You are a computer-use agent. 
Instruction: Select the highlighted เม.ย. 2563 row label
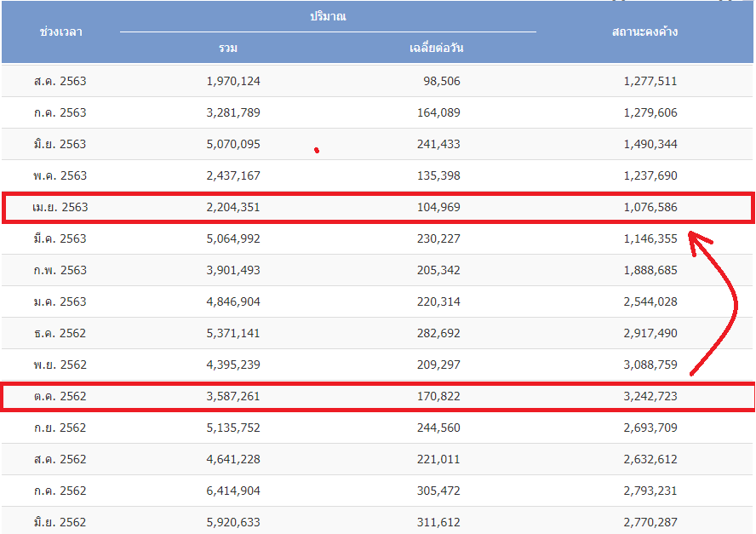pos(60,208)
